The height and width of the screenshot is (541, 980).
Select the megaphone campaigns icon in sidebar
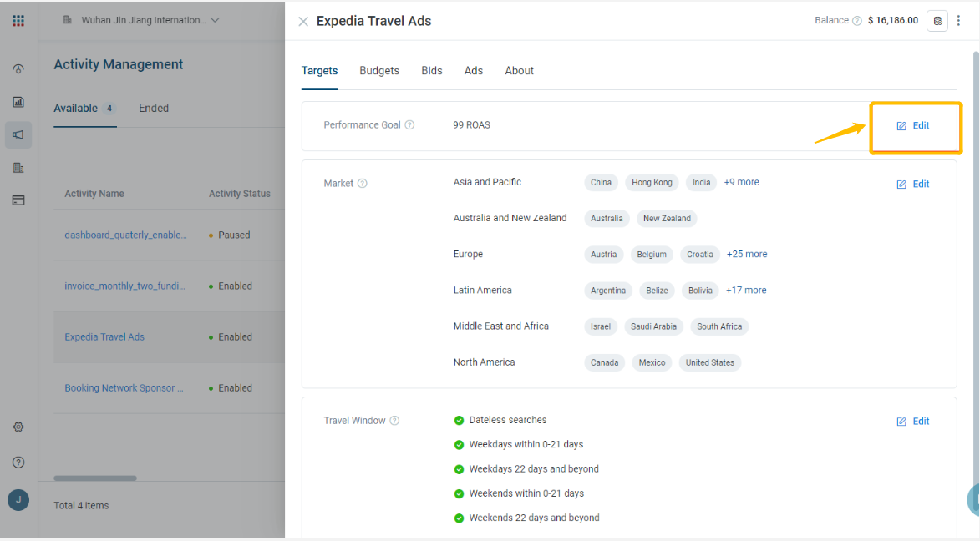click(x=18, y=135)
